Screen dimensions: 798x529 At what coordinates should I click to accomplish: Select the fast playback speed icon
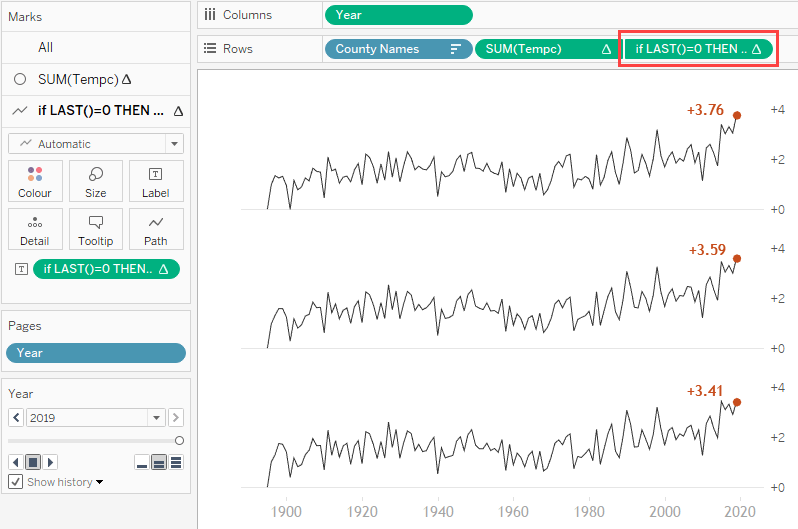176,462
